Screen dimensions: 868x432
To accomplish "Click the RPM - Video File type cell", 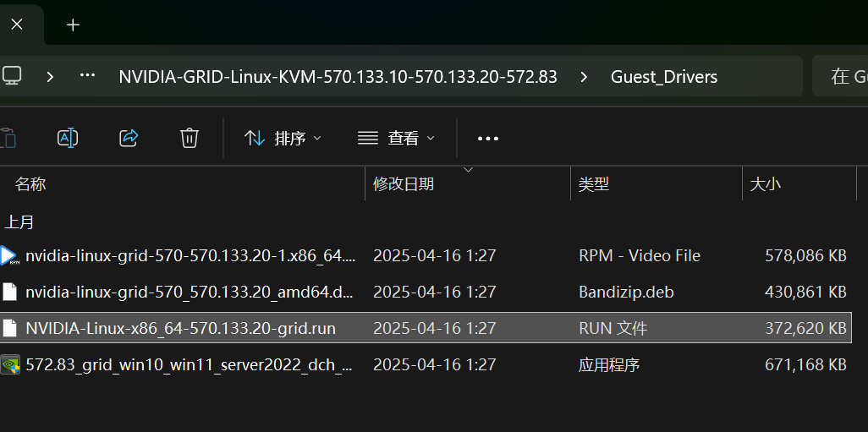I will coord(640,255).
